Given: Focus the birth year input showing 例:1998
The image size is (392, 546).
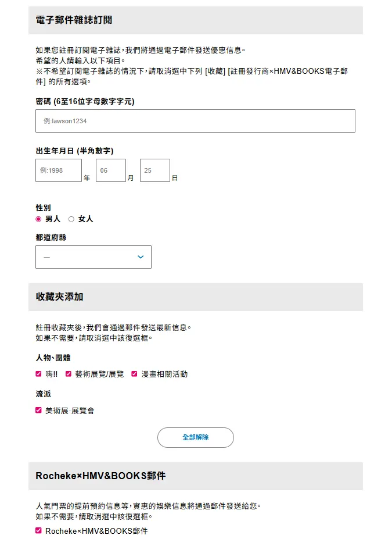Looking at the screenshot, I should (x=59, y=170).
